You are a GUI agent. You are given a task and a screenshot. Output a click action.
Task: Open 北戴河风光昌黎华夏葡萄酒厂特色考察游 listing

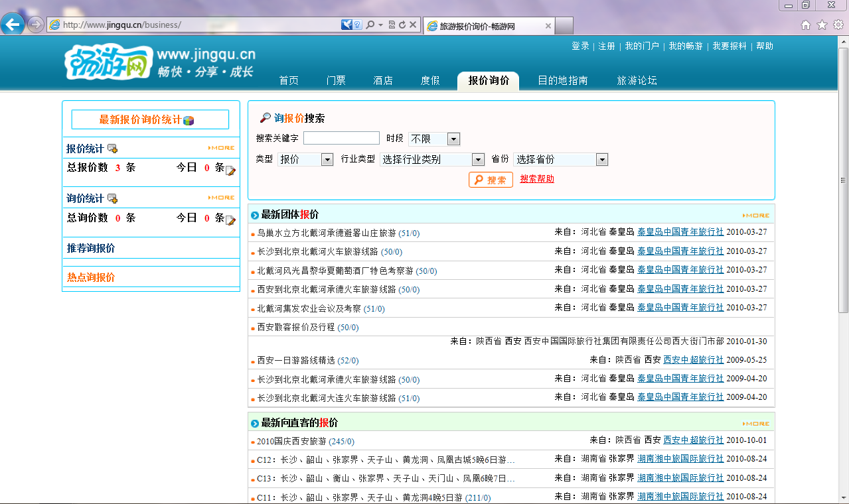point(335,271)
